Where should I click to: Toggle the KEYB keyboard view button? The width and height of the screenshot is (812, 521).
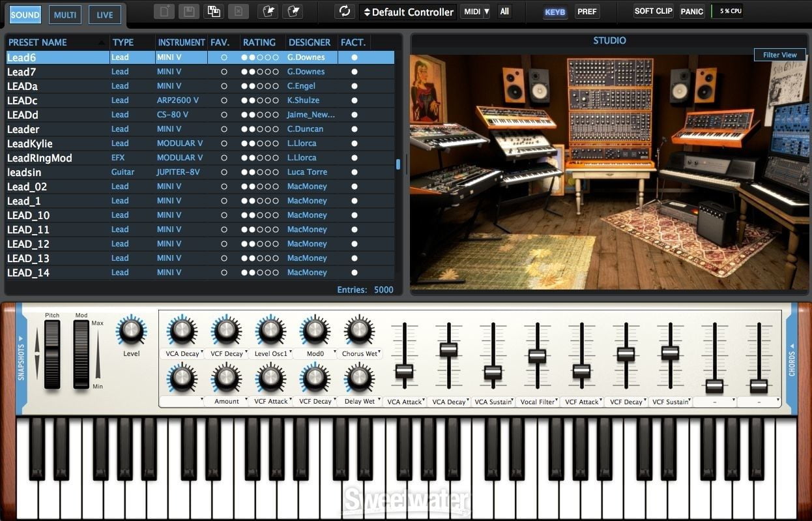[x=555, y=12]
